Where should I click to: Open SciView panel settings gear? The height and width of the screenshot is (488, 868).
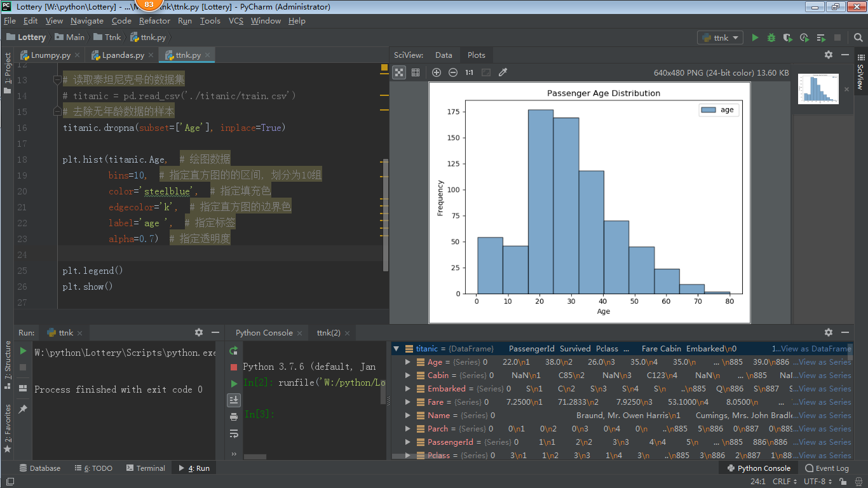[829, 55]
